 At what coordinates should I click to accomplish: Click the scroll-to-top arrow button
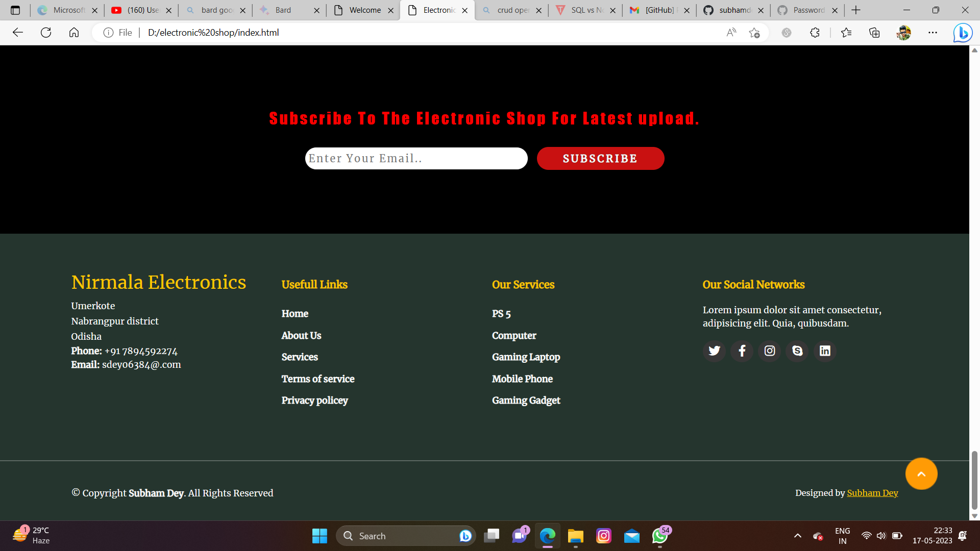point(921,473)
